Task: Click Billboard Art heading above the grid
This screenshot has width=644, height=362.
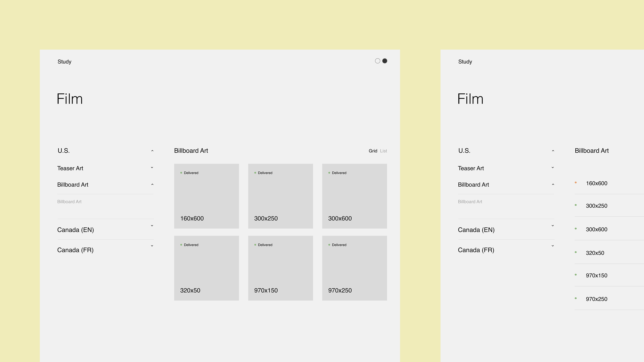Action: point(191,151)
